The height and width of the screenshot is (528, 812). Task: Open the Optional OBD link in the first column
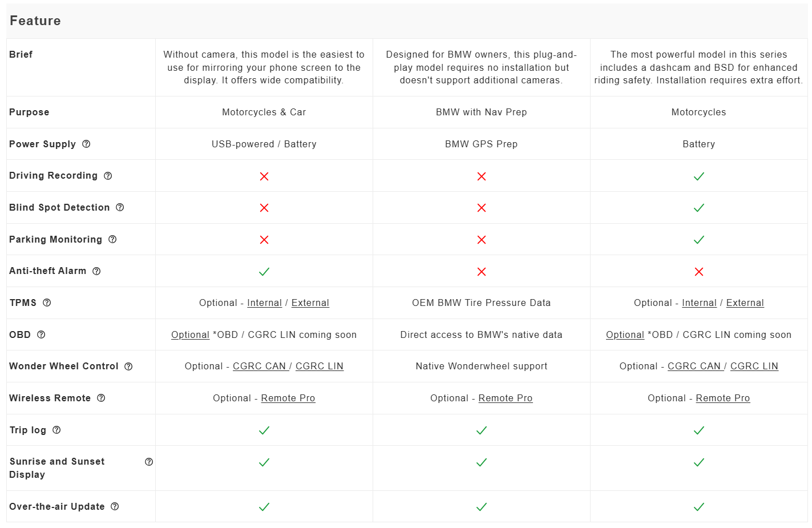tap(190, 335)
